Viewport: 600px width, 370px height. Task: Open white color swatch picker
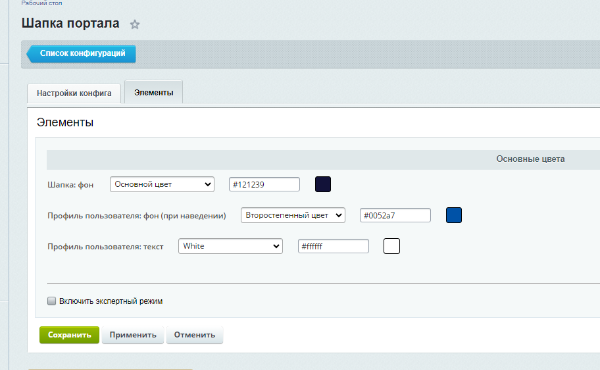(391, 246)
